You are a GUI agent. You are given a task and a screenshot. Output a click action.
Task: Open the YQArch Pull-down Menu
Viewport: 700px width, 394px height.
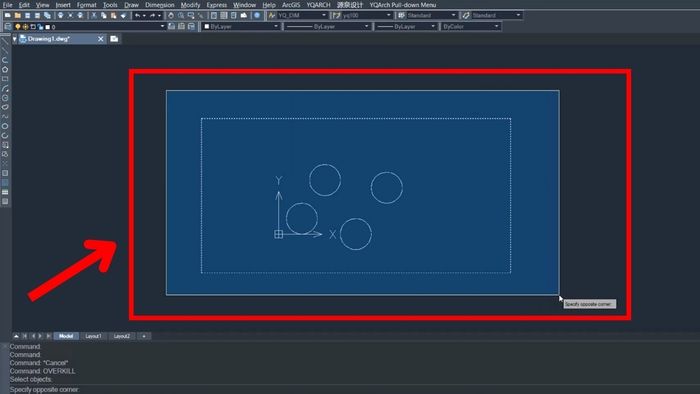[403, 5]
